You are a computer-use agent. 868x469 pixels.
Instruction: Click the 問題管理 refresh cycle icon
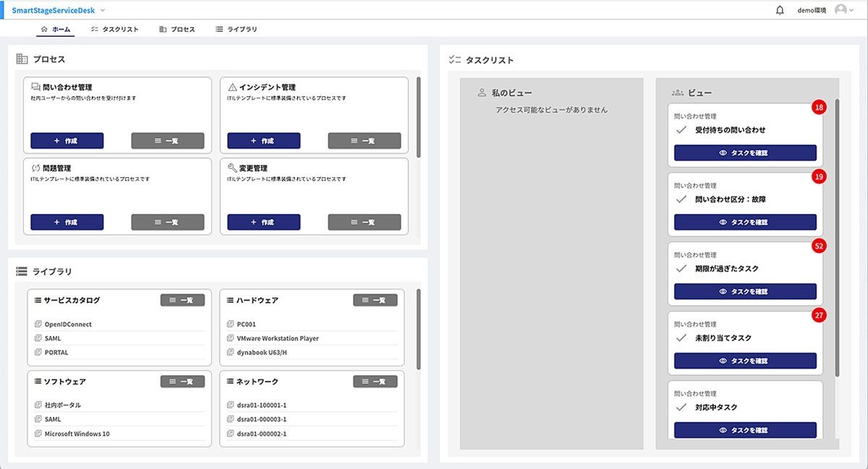coord(35,168)
